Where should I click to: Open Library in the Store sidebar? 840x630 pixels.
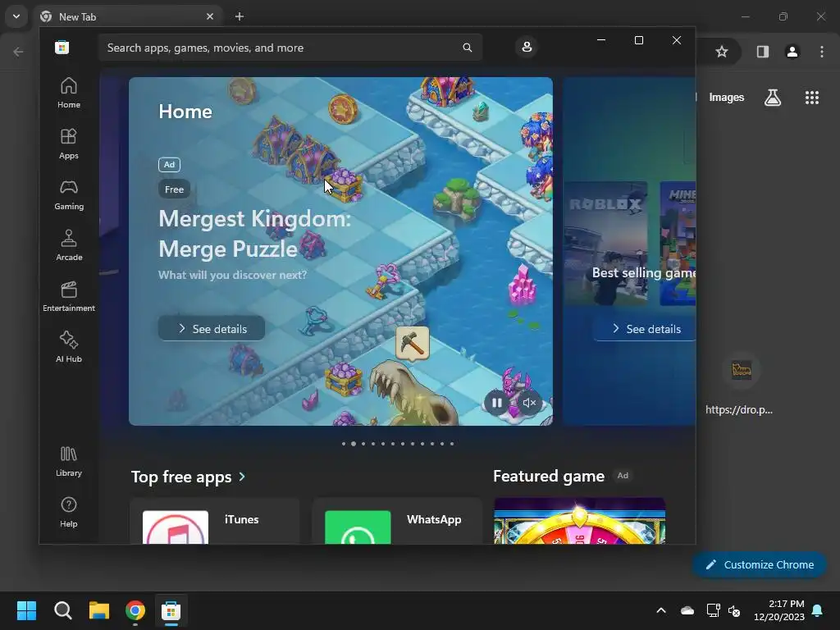click(x=69, y=462)
